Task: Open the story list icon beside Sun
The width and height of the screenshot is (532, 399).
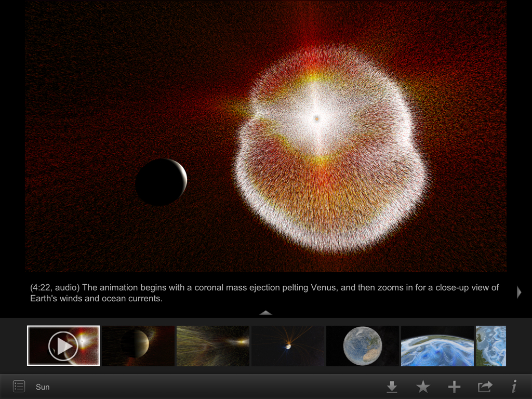Action: pos(19,387)
